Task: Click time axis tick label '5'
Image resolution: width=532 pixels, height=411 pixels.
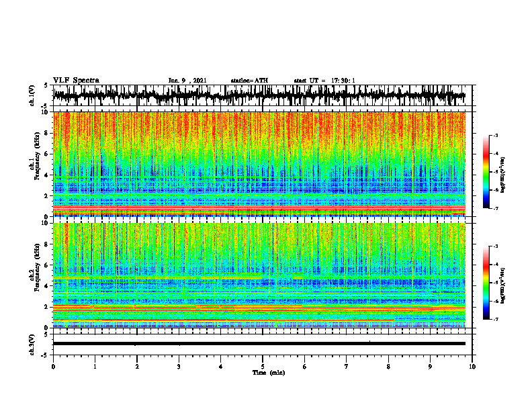Action: (263, 367)
